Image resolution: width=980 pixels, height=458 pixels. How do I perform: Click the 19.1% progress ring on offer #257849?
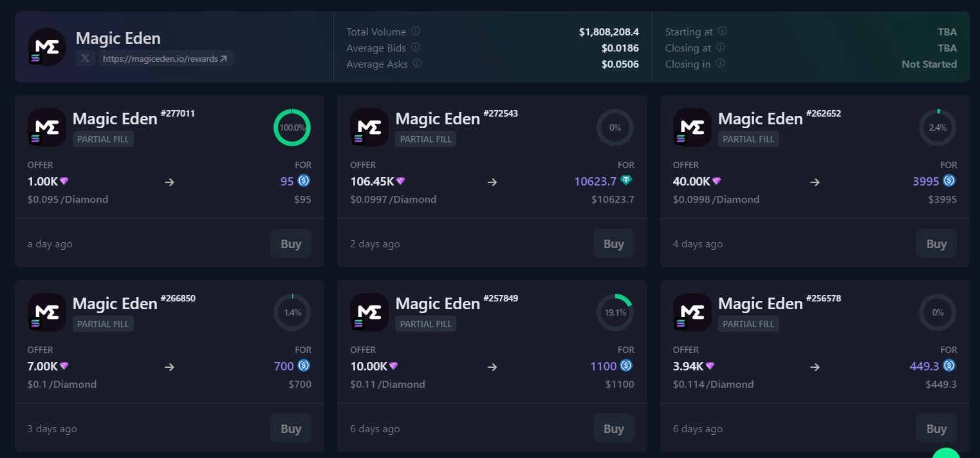coord(615,312)
